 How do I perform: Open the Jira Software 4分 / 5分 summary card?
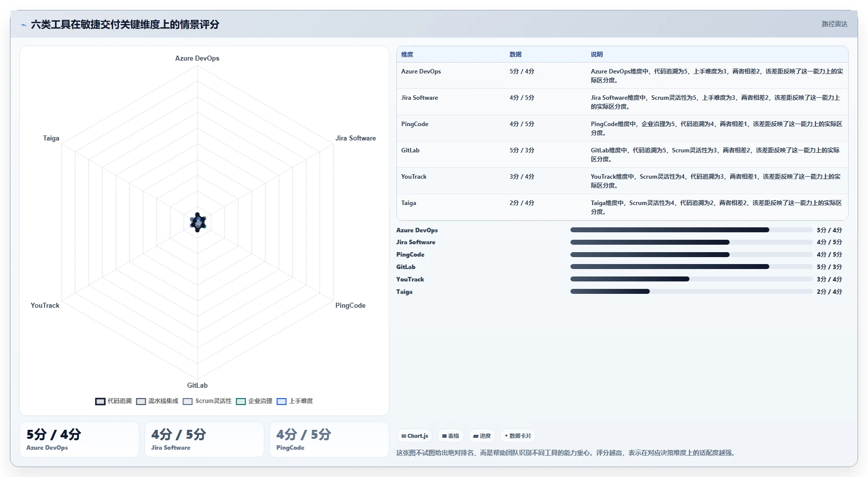click(x=204, y=439)
